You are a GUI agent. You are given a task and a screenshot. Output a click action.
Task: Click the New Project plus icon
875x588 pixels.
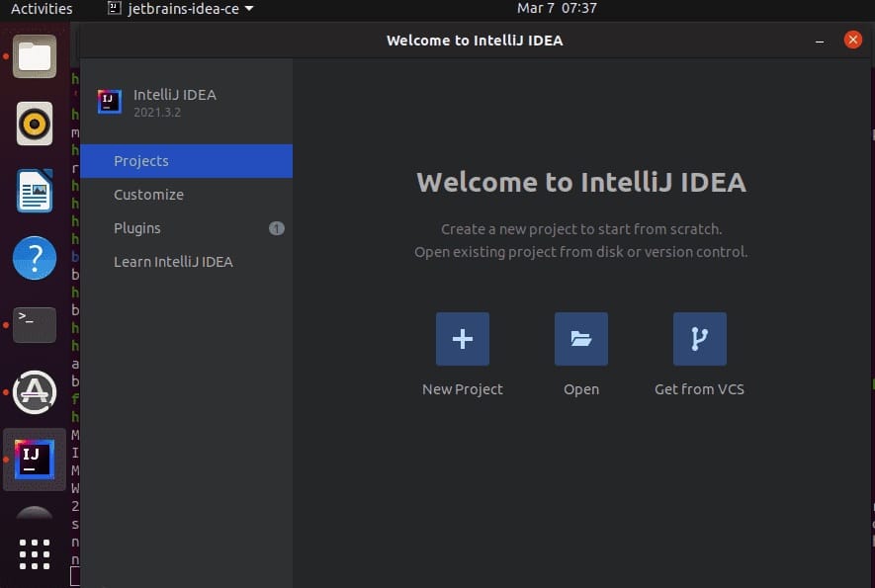(462, 338)
